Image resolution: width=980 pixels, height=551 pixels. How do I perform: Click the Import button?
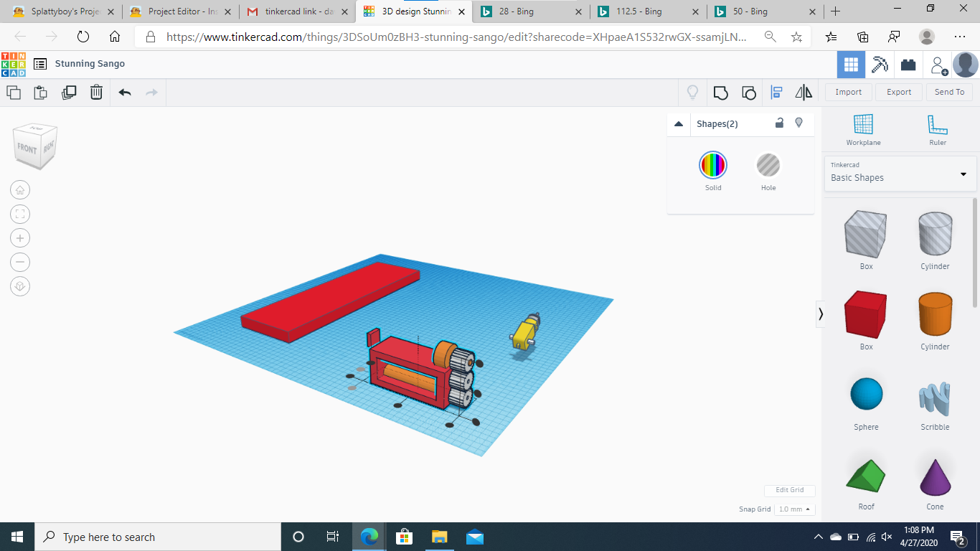click(x=849, y=92)
